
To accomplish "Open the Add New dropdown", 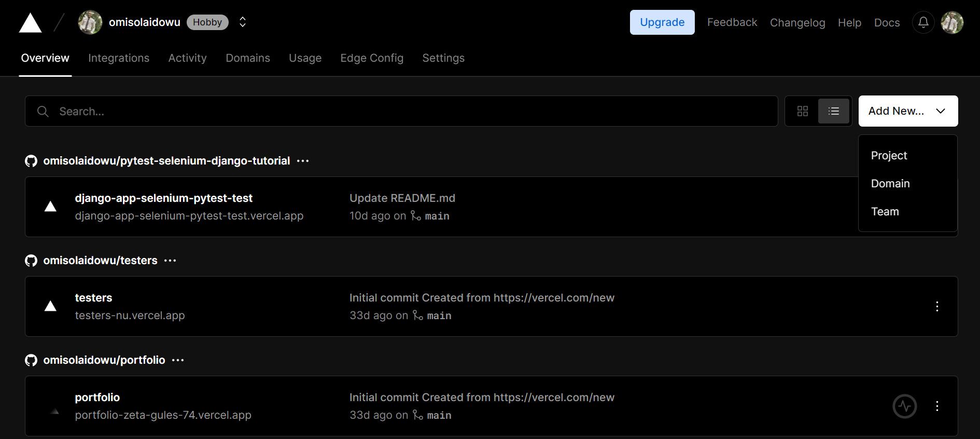I will 908,111.
